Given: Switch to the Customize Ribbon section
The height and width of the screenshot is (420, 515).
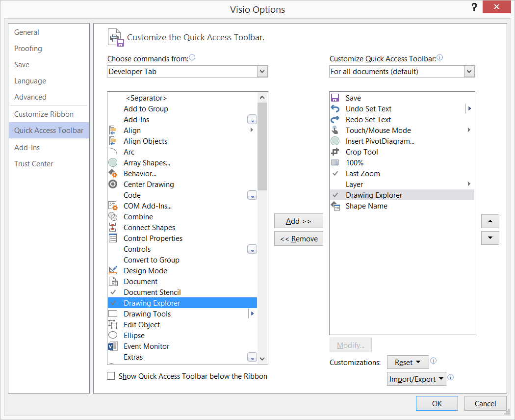Looking at the screenshot, I should click(x=43, y=114).
